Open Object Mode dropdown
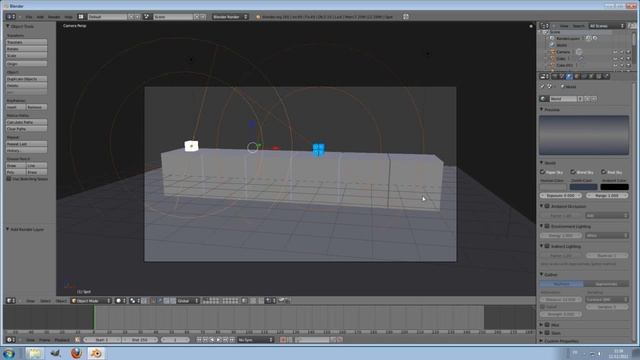Screen dimensions: 640x360 pyautogui.click(x=91, y=301)
